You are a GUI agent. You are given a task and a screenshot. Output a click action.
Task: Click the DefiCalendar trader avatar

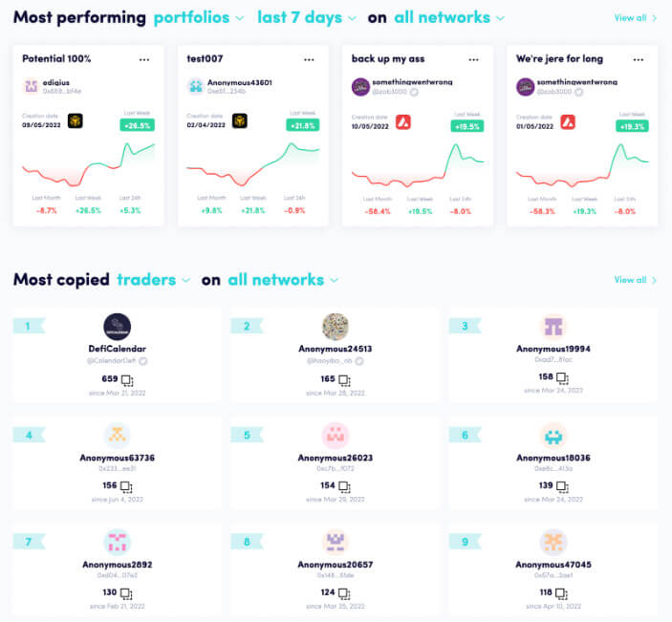[x=117, y=327]
